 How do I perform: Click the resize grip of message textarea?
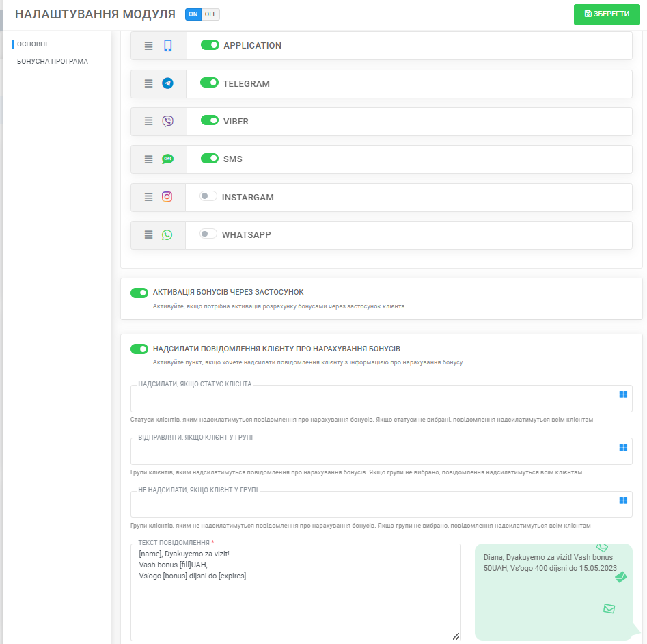[x=456, y=636]
